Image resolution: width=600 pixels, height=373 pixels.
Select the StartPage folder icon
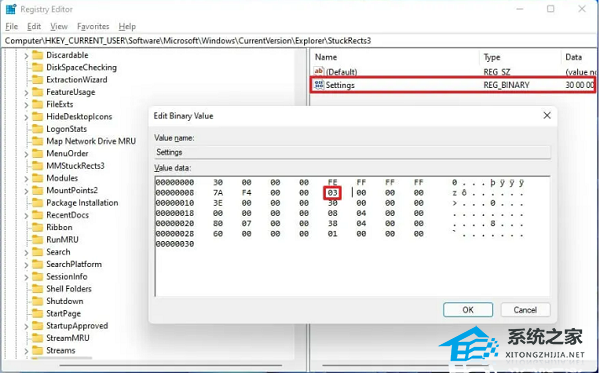pos(38,313)
